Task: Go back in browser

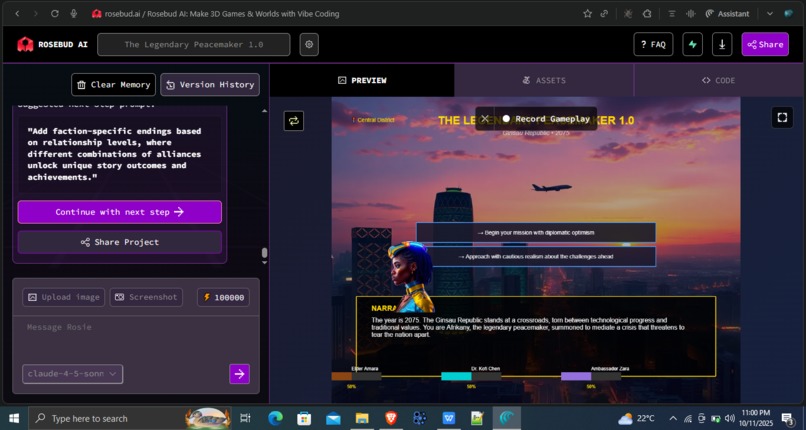Action: 17,14
